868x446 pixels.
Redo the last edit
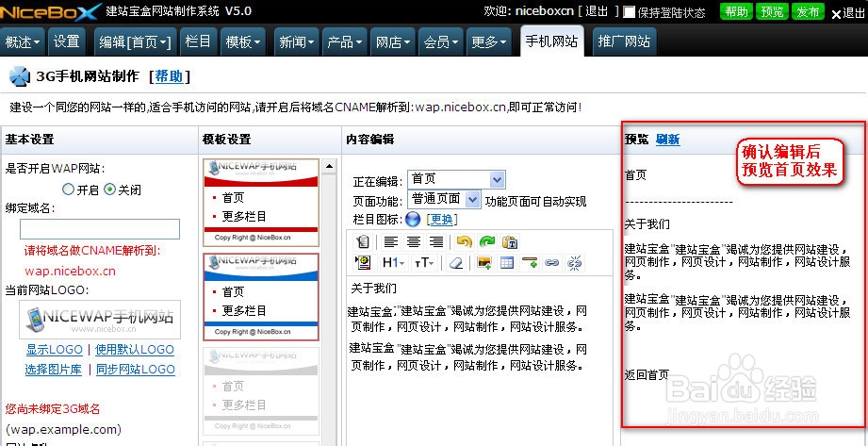tap(486, 242)
